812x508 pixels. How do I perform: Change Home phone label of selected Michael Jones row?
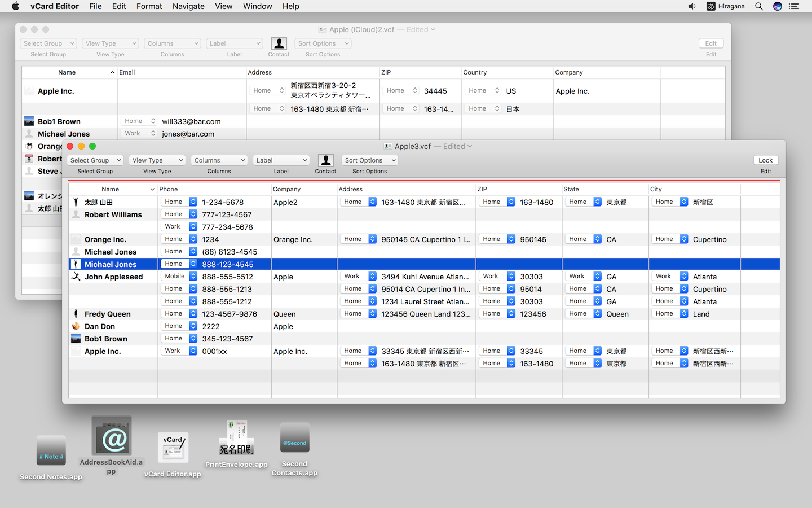(179, 264)
